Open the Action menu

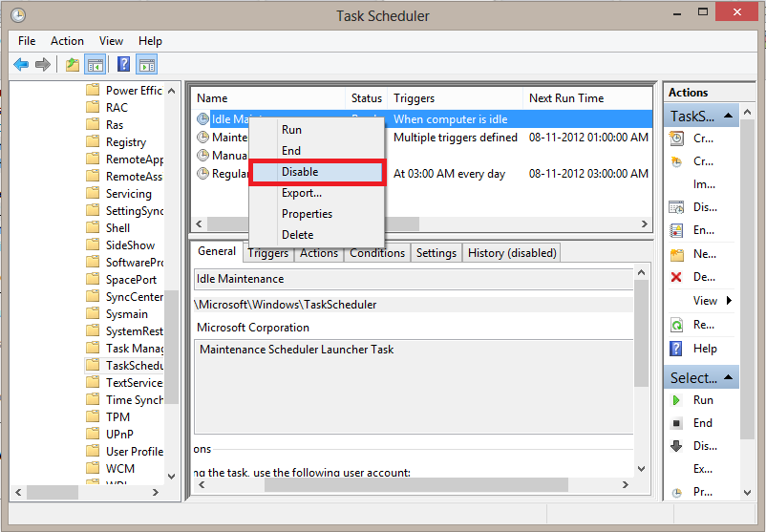pyautogui.click(x=68, y=41)
